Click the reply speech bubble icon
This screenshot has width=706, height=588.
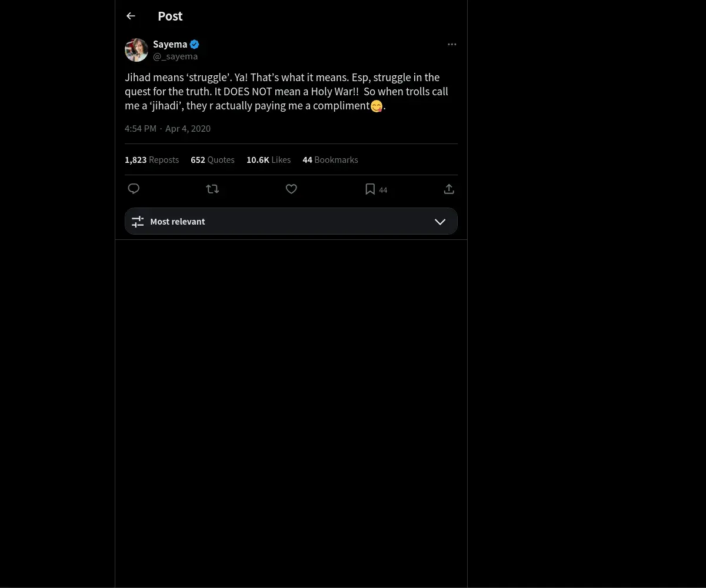[x=134, y=189]
